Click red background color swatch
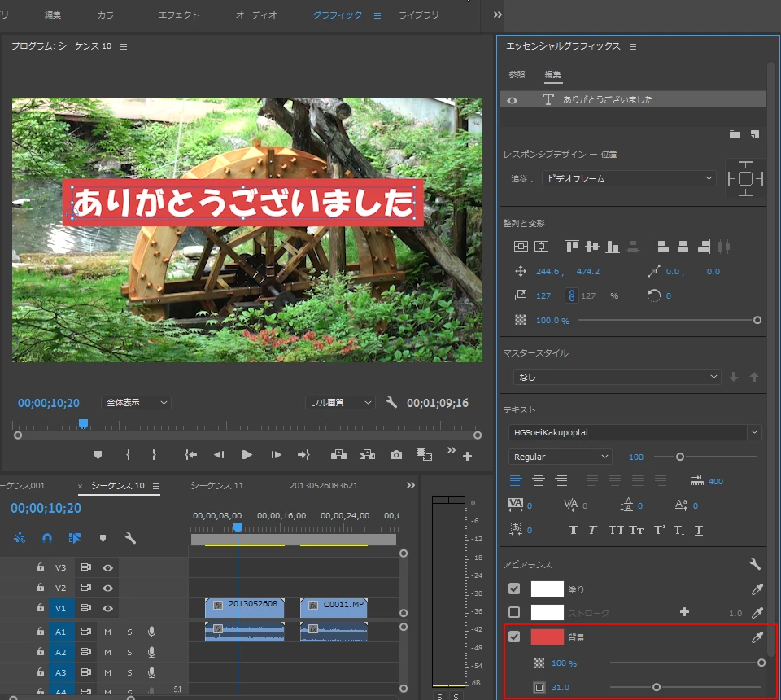Image resolution: width=781 pixels, height=700 pixels. tap(547, 637)
